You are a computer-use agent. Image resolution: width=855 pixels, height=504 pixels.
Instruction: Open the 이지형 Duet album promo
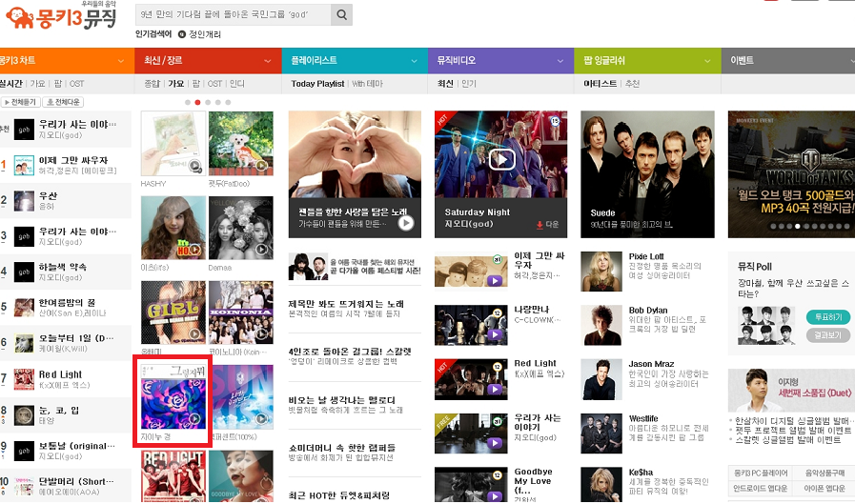tap(791, 392)
